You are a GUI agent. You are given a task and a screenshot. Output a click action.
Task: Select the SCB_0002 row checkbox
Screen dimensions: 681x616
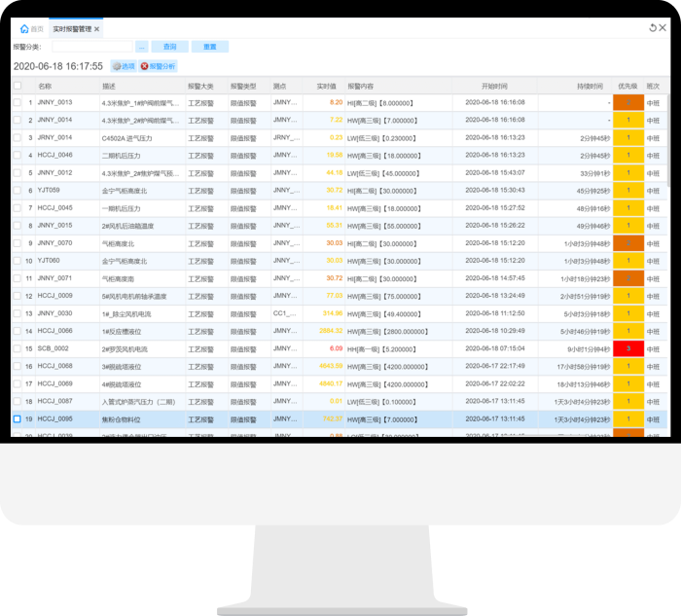point(17,348)
